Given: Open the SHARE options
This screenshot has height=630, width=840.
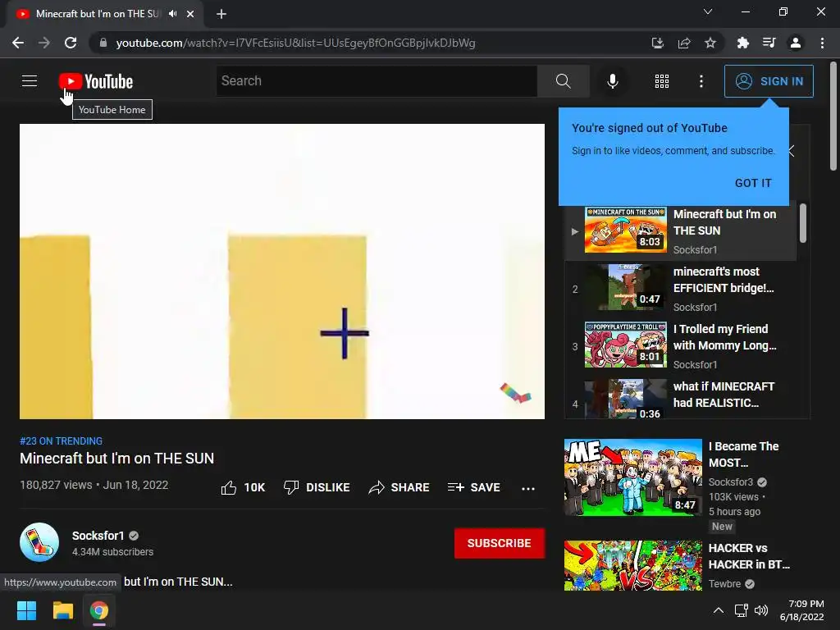Looking at the screenshot, I should [x=399, y=487].
